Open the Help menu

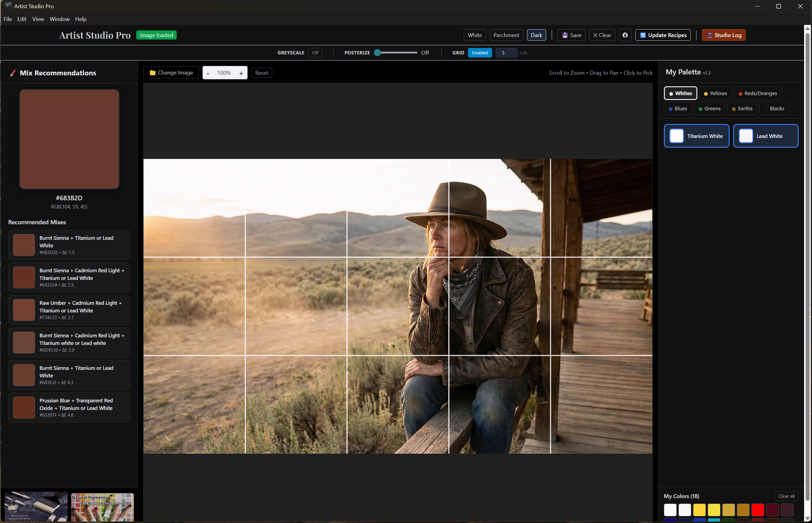81,19
